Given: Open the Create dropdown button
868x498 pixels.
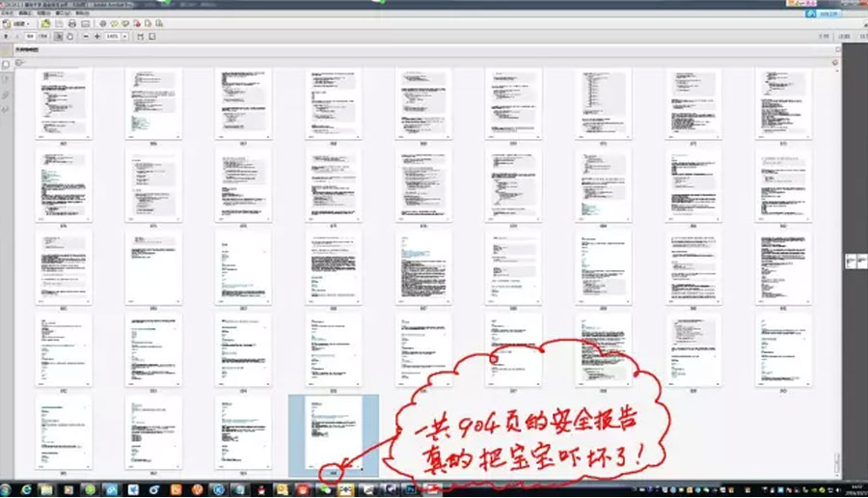Looking at the screenshot, I should point(18,23).
